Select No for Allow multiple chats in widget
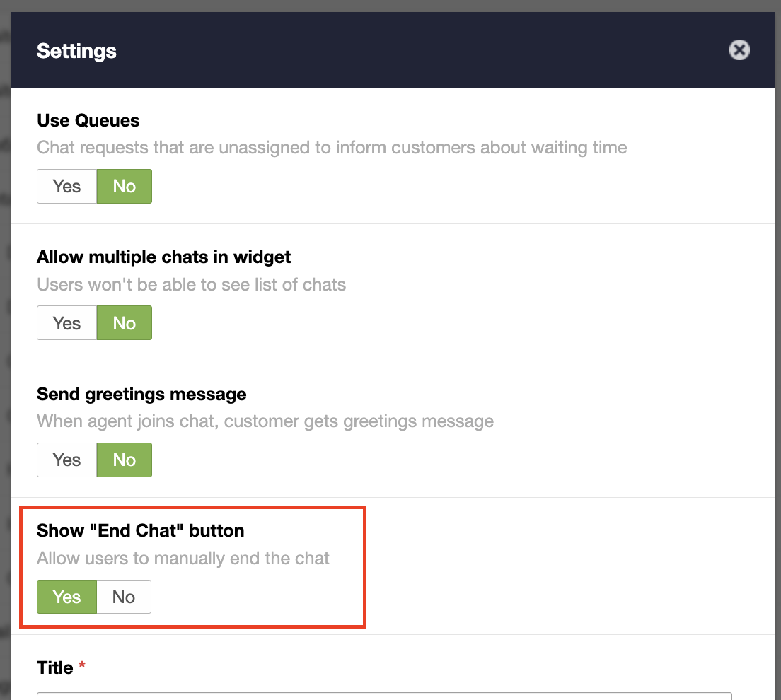 click(124, 323)
